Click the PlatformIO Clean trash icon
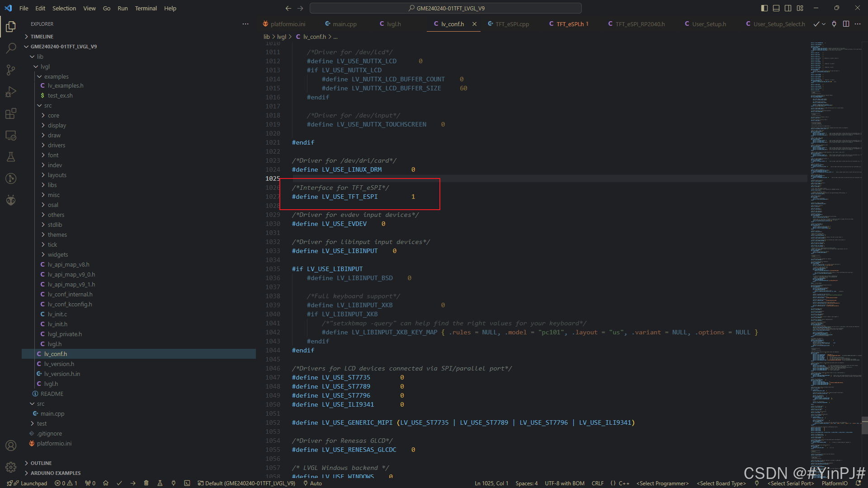 tap(146, 483)
